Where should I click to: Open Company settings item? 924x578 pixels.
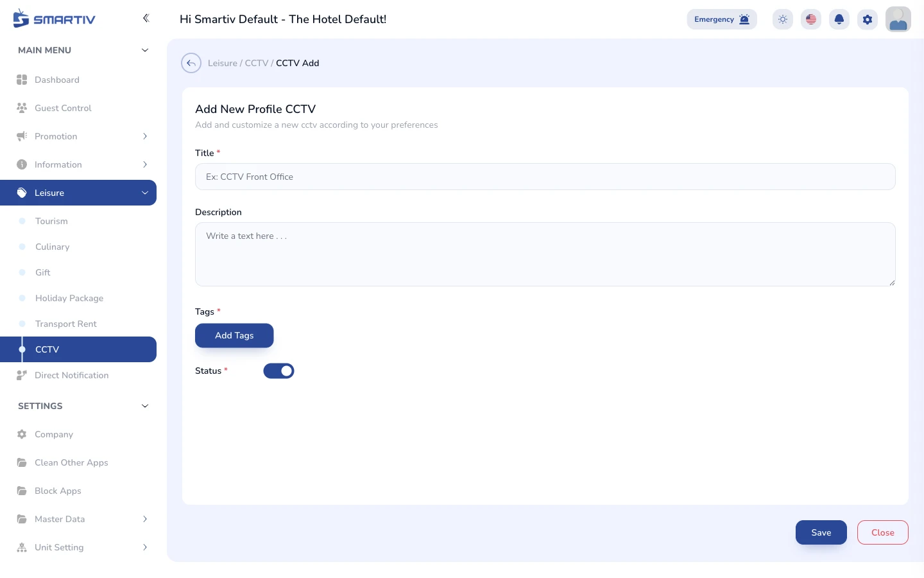(x=78, y=434)
